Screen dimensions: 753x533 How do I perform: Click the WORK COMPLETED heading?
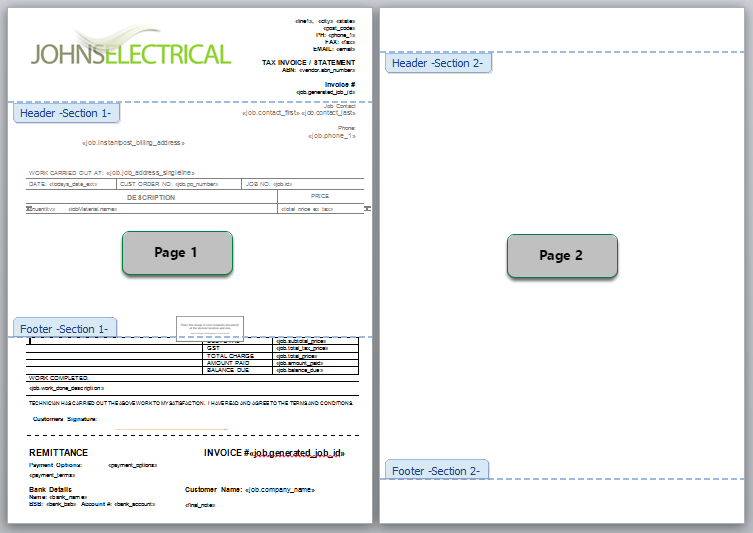(x=59, y=378)
